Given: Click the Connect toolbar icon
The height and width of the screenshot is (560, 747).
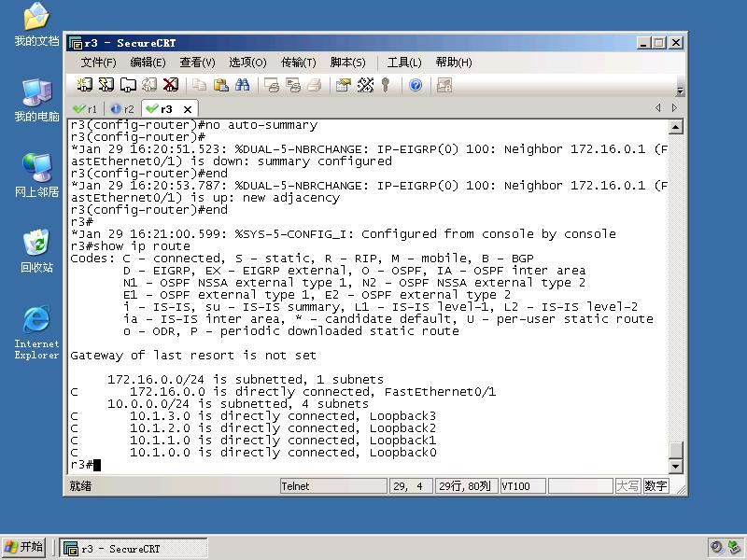Looking at the screenshot, I should [x=84, y=85].
